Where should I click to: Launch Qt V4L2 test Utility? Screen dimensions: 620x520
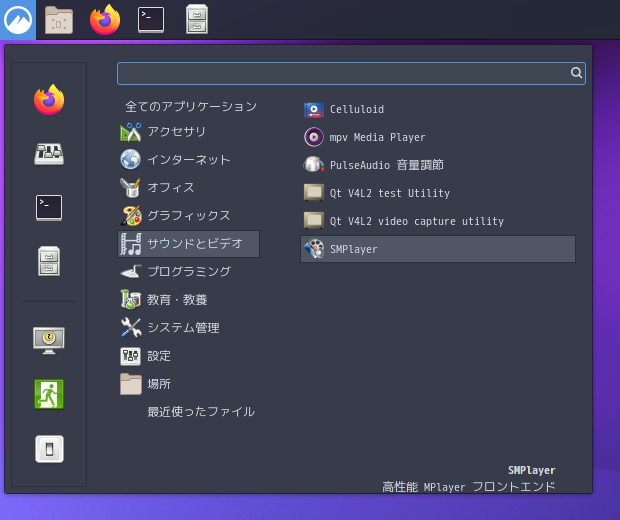pos(438,193)
